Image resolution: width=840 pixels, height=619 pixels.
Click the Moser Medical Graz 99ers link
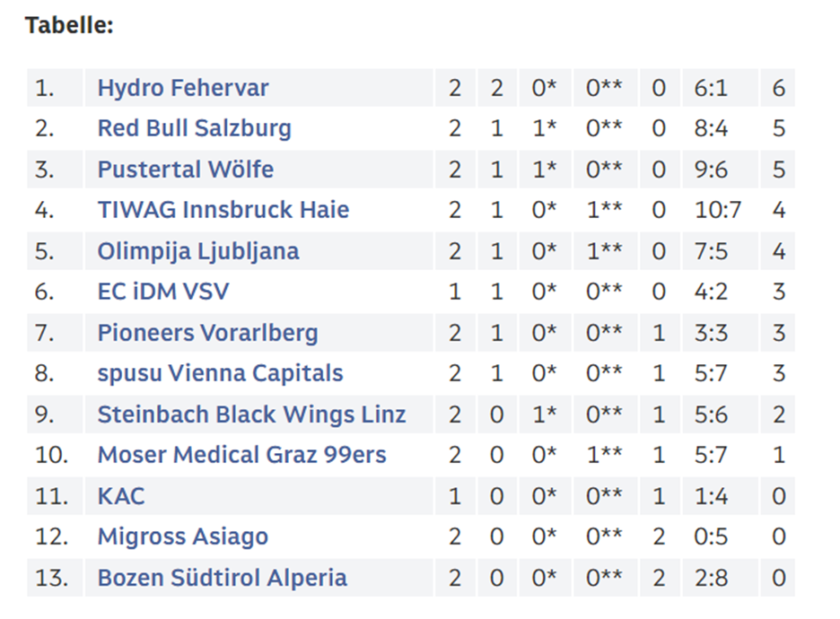tap(241, 455)
